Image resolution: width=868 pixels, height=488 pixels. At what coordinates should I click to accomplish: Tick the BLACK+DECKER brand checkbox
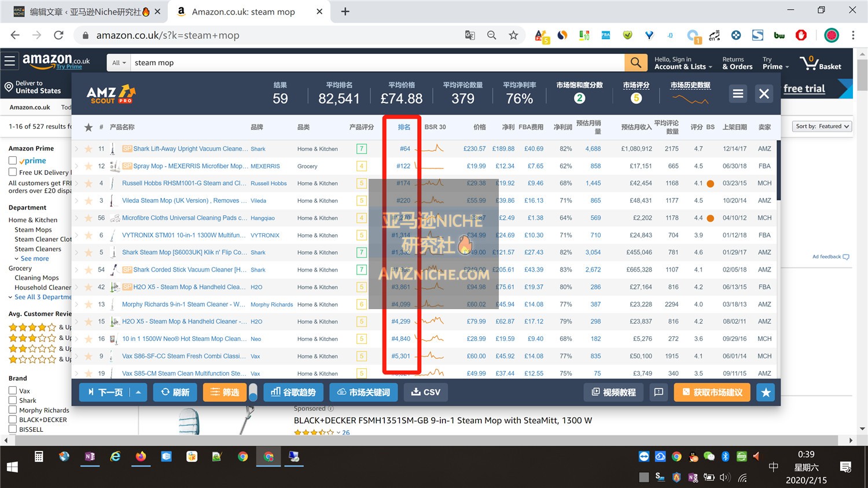pos(12,420)
